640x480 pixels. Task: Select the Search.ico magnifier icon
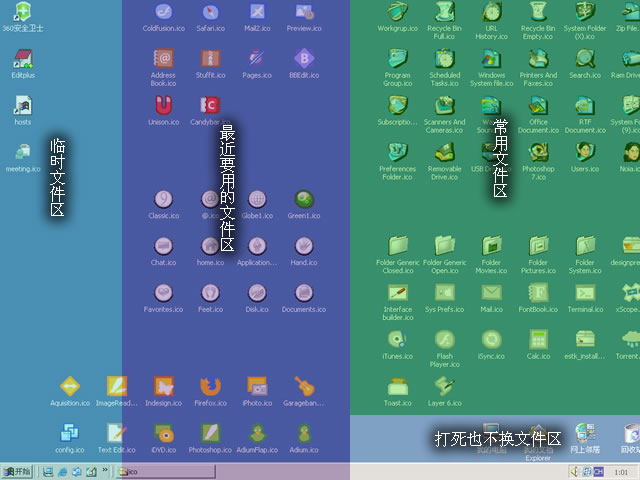(585, 60)
